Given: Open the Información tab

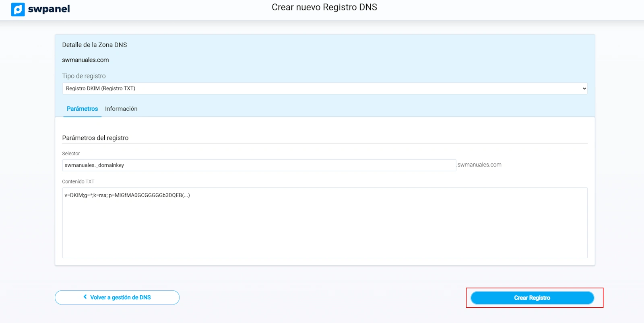Looking at the screenshot, I should click(x=121, y=109).
